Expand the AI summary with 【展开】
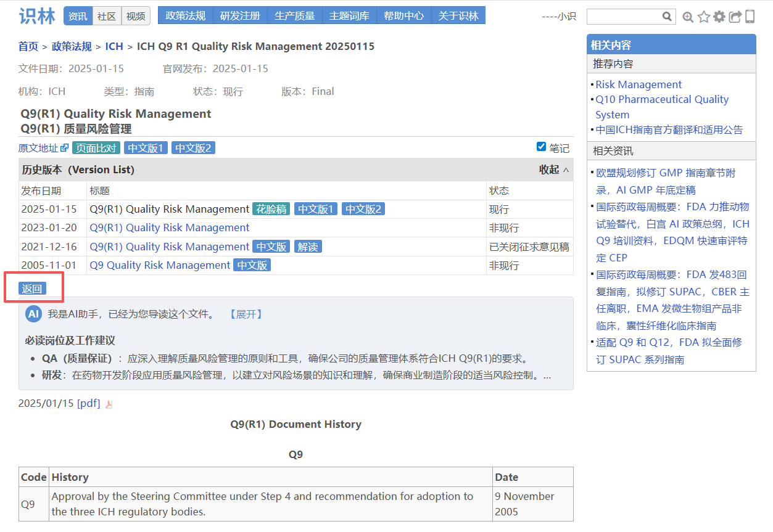The width and height of the screenshot is (773, 532). click(x=246, y=314)
